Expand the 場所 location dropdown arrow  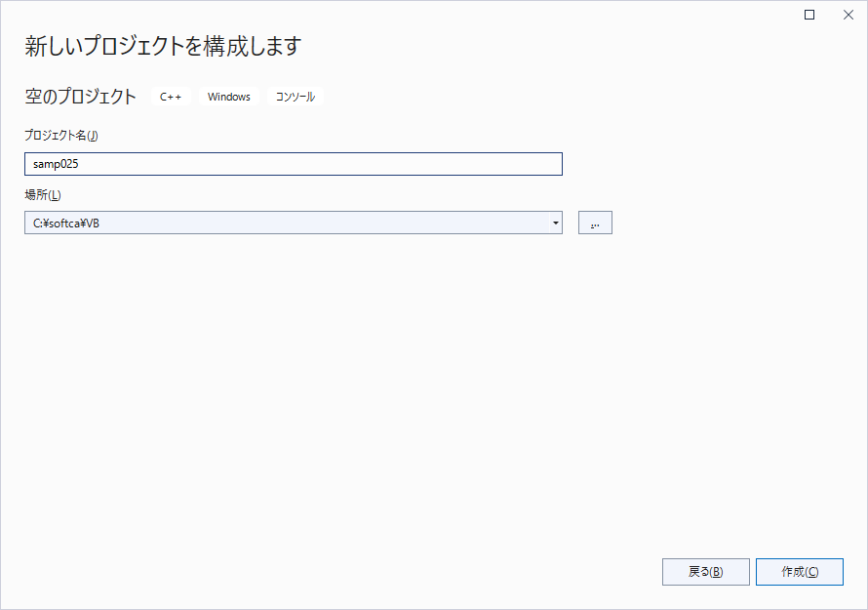(x=555, y=223)
